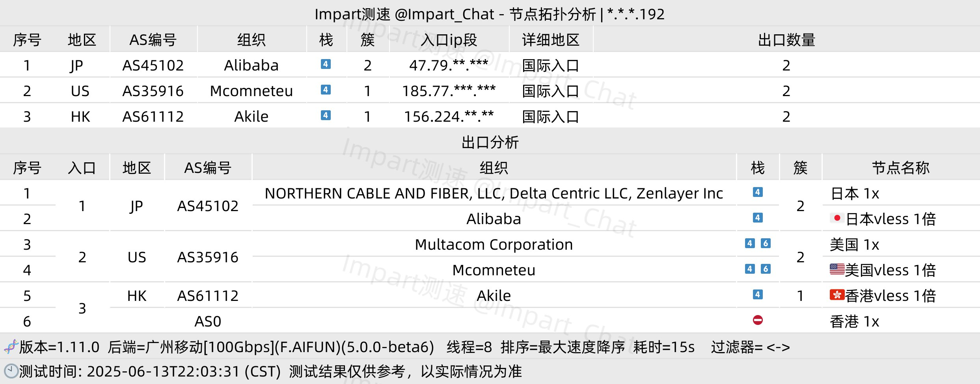Viewport: 980px width, 384px height.
Task: Click the Hong Kong flag beside 香港vless 1倍
Action: coord(837,295)
